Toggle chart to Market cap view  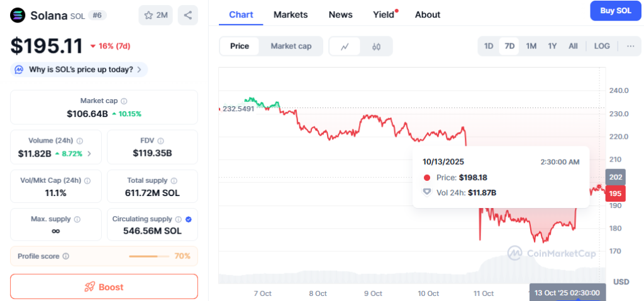(x=291, y=46)
